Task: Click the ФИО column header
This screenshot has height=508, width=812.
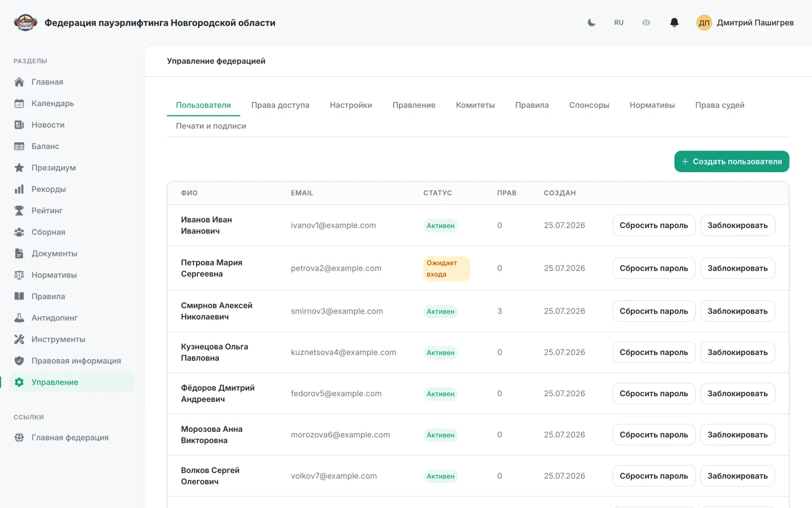Action: pos(189,193)
